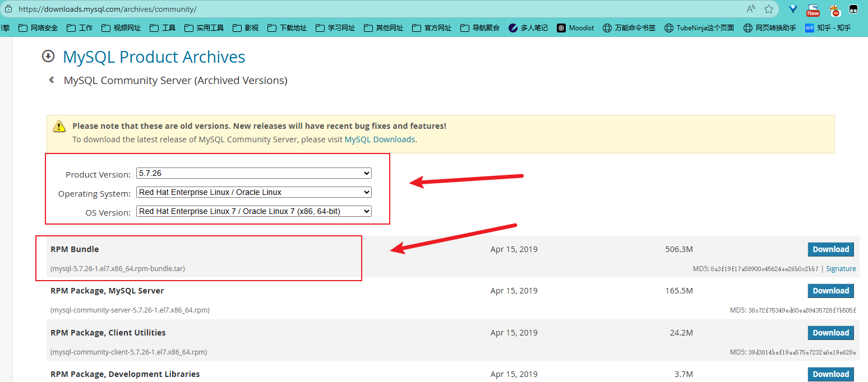Open the MySQL Downloads link in notice

(380, 139)
